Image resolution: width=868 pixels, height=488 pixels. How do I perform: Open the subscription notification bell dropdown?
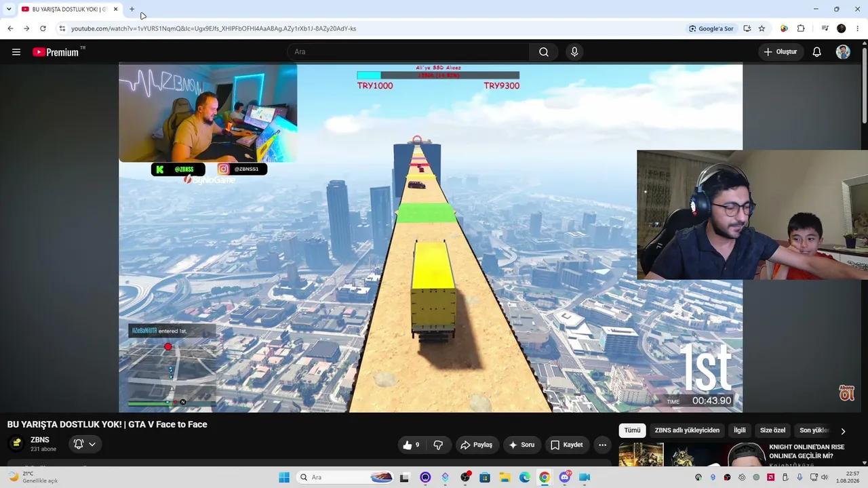pyautogui.click(x=85, y=444)
